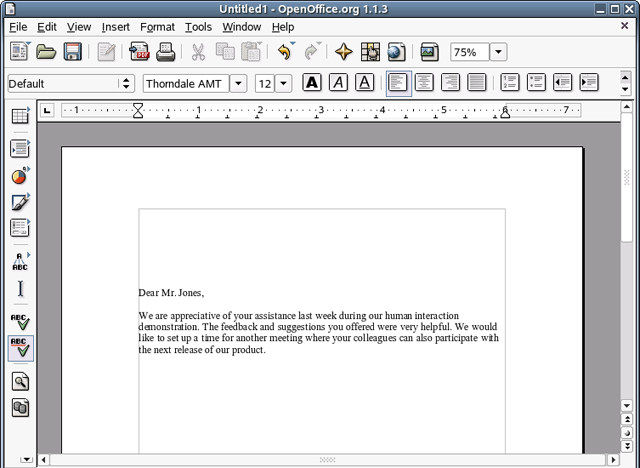Open the Format menu

[x=157, y=27]
